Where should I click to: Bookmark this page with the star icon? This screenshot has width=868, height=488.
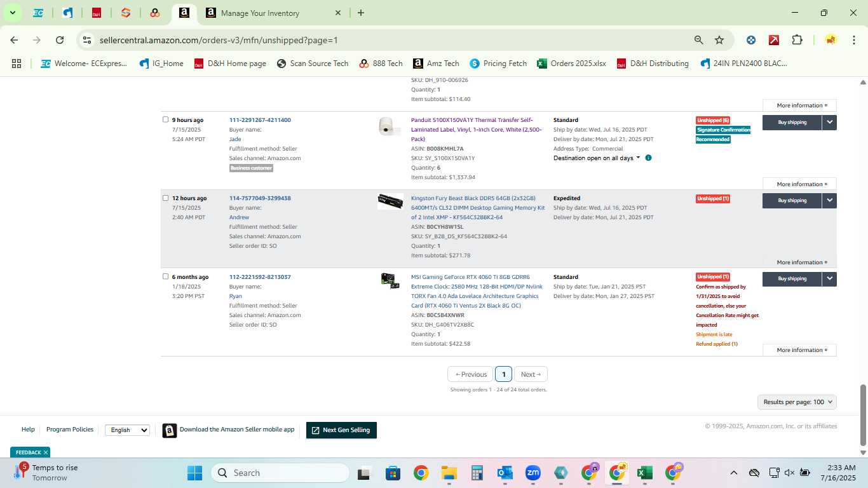(x=719, y=40)
